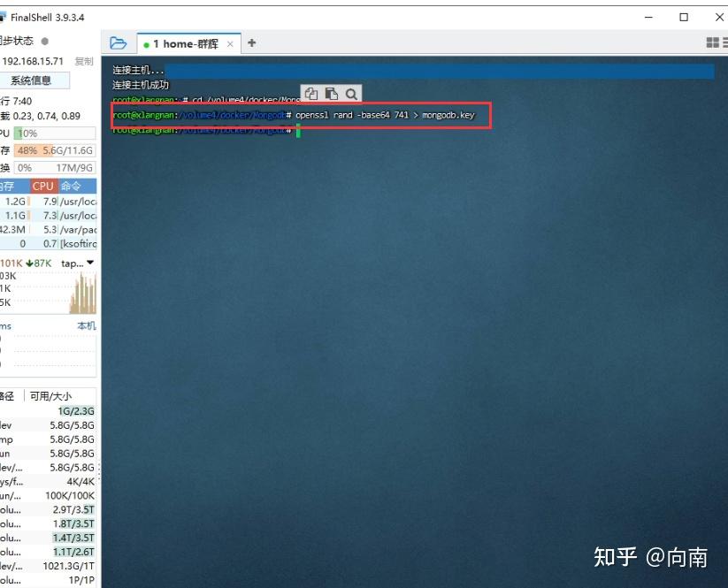Select the first grid layout icon at top right

[713, 42]
